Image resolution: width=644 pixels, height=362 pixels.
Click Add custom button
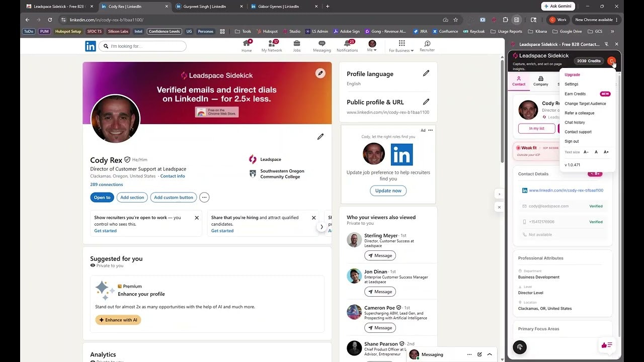click(174, 198)
